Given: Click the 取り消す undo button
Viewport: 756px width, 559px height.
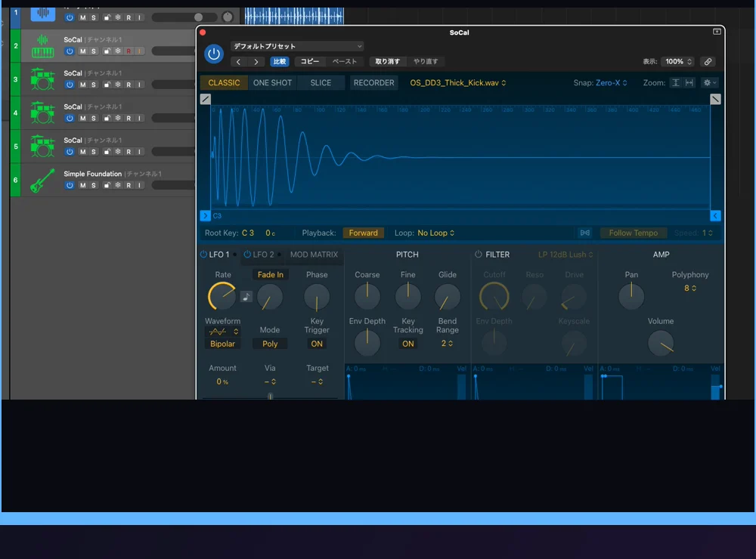Looking at the screenshot, I should (x=388, y=62).
